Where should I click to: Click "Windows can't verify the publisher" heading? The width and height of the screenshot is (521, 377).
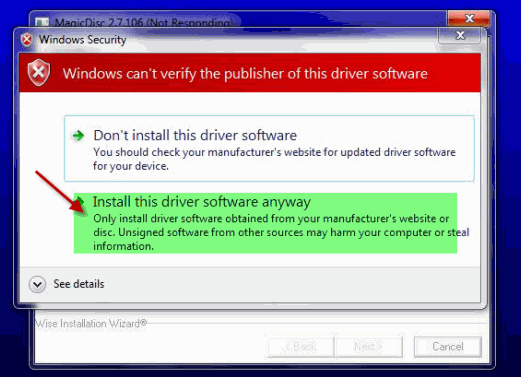pyautogui.click(x=245, y=74)
